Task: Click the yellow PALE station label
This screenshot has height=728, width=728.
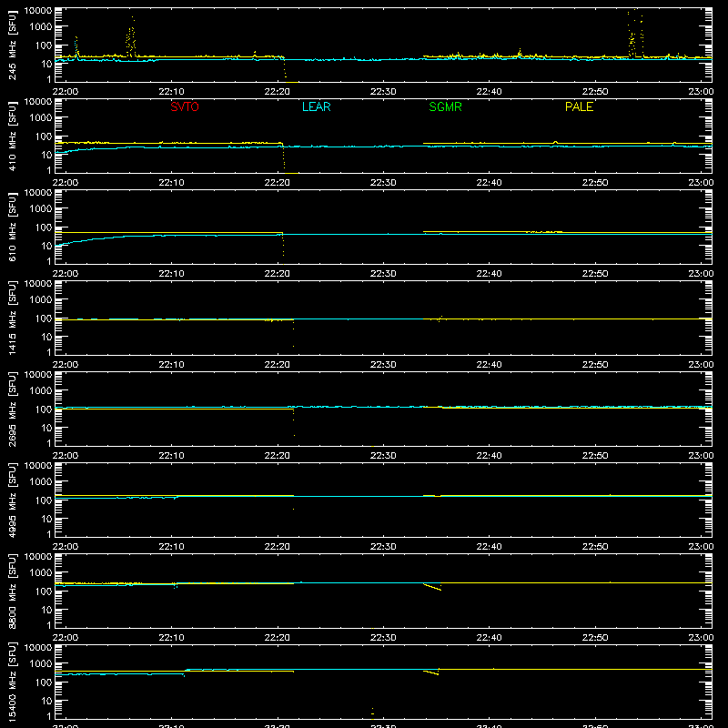Action: (x=579, y=106)
